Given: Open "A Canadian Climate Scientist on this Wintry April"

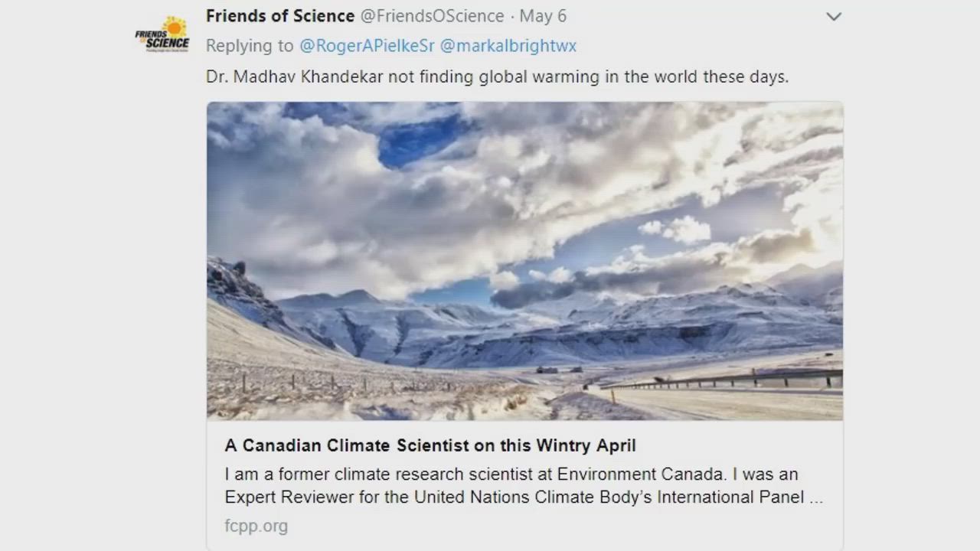Looking at the screenshot, I should tap(430, 445).
